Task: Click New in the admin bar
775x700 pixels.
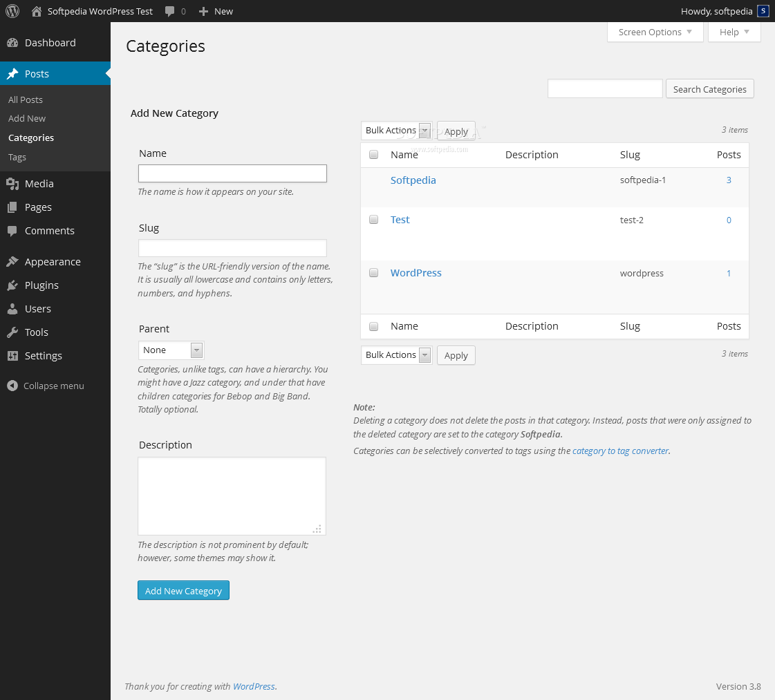Action: (223, 11)
